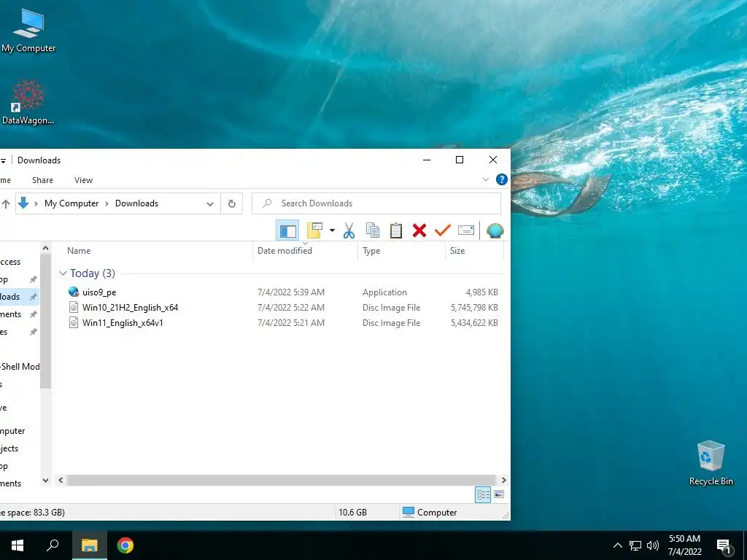Click Computer in the status bar
Screen dimensions: 747x560
coord(430,513)
